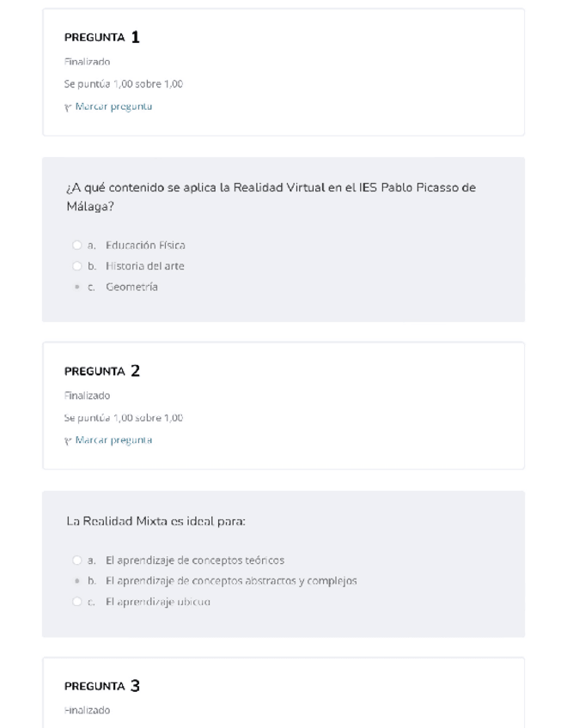Viewport: 567px width, 728px height.
Task: Click the flag icon in Pregunta 1
Action: pyautogui.click(x=68, y=107)
